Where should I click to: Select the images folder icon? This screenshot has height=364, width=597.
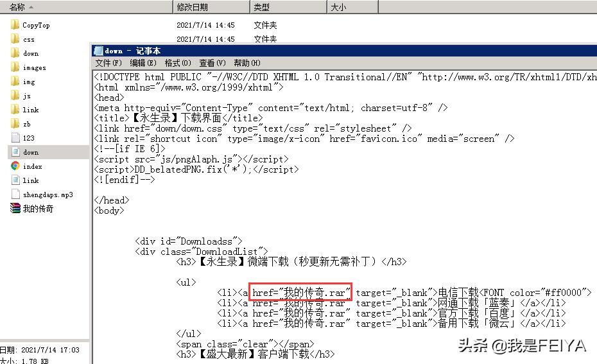(15, 67)
